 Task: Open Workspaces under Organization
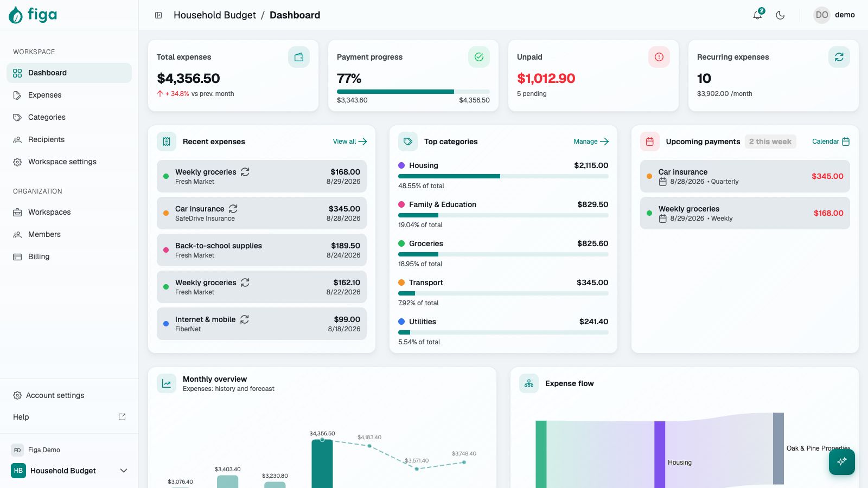click(69, 212)
